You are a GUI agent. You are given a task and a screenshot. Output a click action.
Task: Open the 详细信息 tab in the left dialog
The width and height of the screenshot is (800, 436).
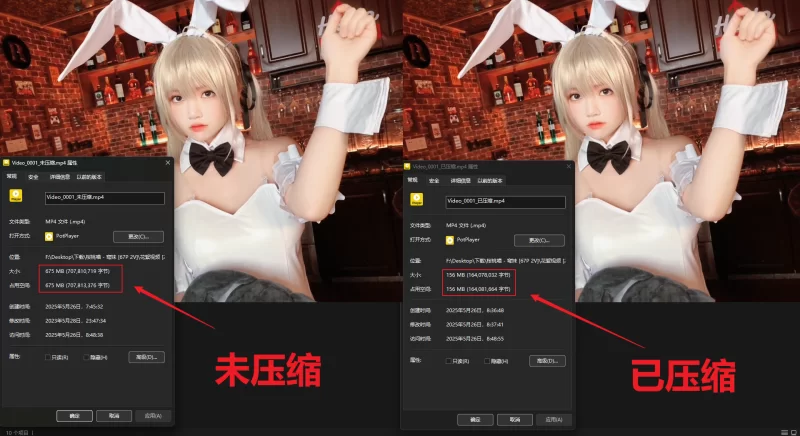point(60,176)
